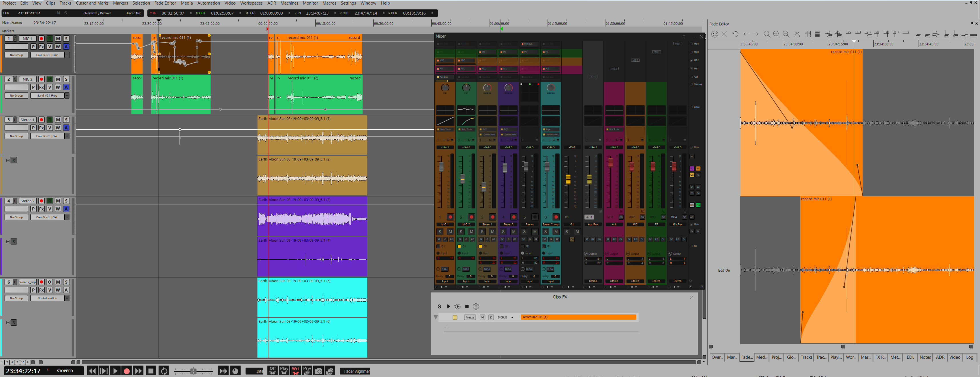This screenshot has width=980, height=377.
Task: Click the record mic 011 (1) entry in Clips FX
Action: (x=579, y=317)
